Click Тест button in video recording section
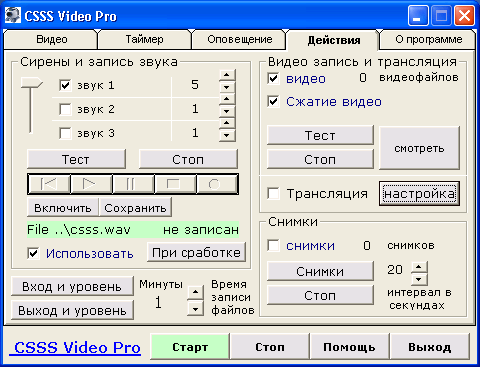Screen dimensions: 480x367 click(320, 135)
